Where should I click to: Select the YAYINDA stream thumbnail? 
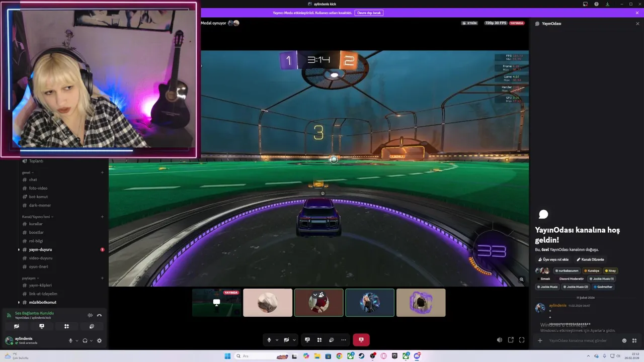[216, 302]
